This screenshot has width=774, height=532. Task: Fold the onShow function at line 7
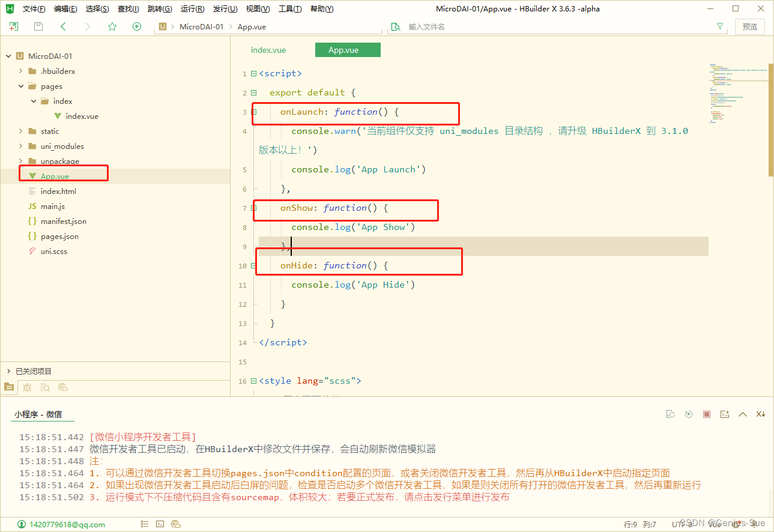point(253,208)
